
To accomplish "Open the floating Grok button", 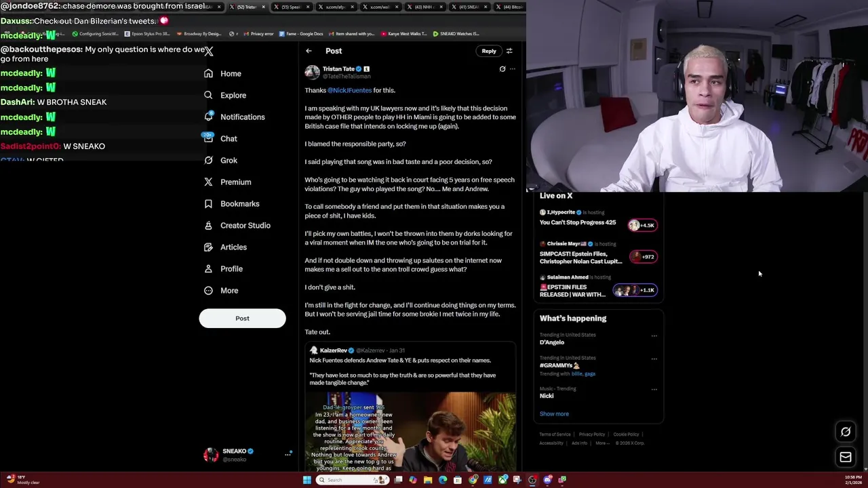I will pyautogui.click(x=846, y=432).
